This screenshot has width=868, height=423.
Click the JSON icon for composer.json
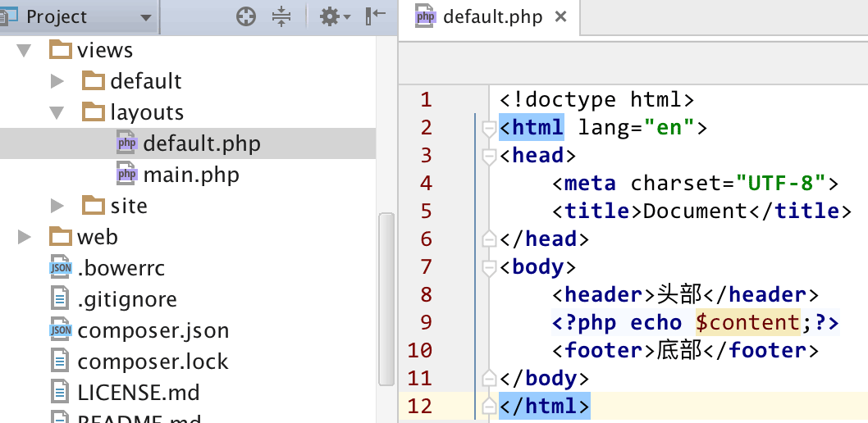coord(61,330)
